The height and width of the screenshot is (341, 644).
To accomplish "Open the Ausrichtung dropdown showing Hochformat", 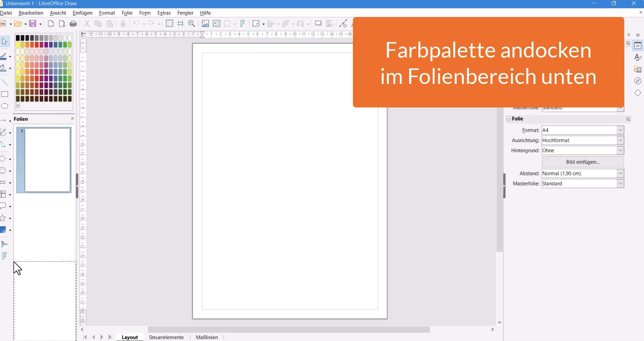I will click(621, 140).
